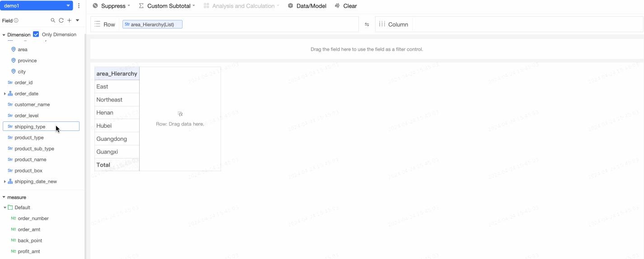Select the area_Hierarchy(List) field pill
Image resolution: width=644 pixels, height=259 pixels.
(152, 24)
